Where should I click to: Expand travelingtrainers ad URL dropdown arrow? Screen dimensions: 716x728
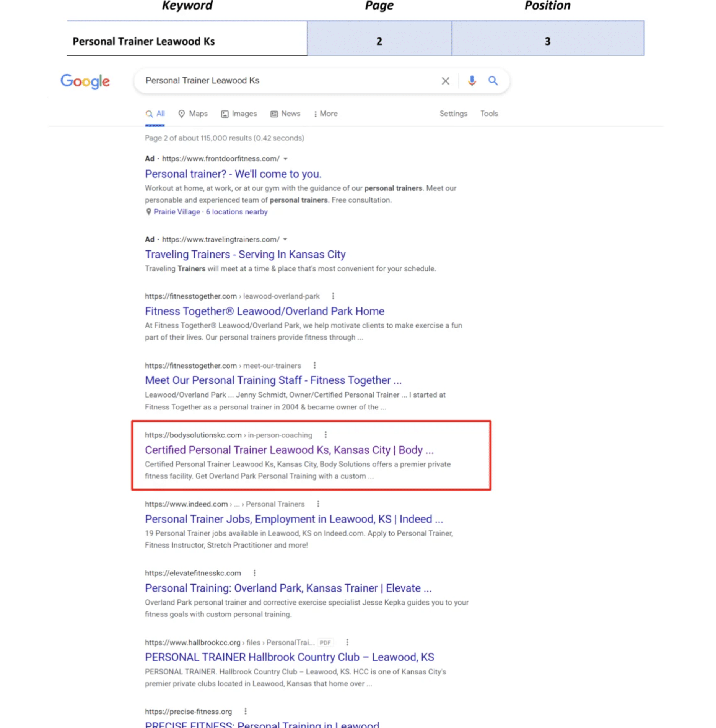(285, 239)
